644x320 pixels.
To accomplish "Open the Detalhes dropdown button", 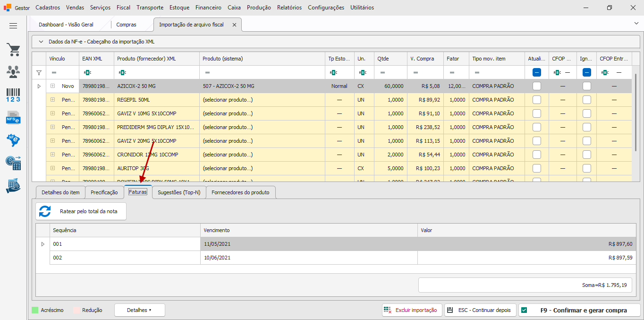I will (140, 310).
